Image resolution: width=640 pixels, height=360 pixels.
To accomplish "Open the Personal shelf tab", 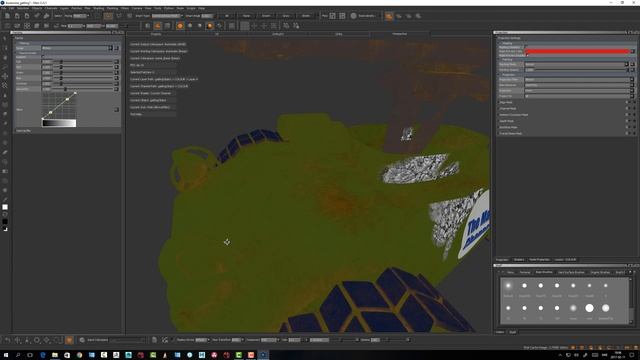I will (524, 272).
